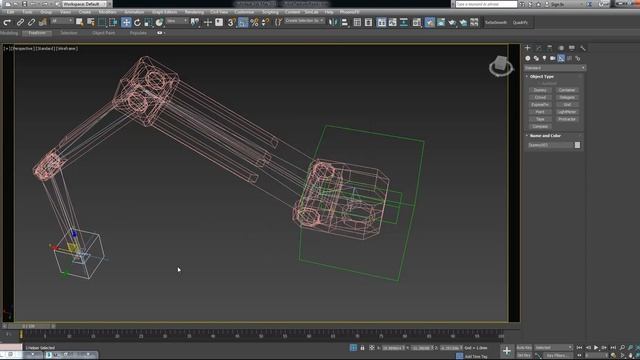Viewport: 640px width, 360px height.
Task: Activate Select and Scale tool
Action: click(x=148, y=22)
